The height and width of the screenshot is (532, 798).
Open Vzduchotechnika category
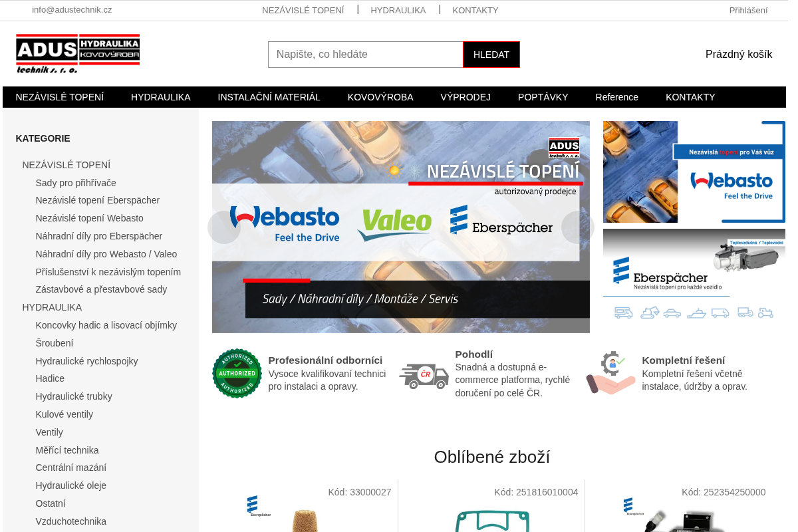71,521
